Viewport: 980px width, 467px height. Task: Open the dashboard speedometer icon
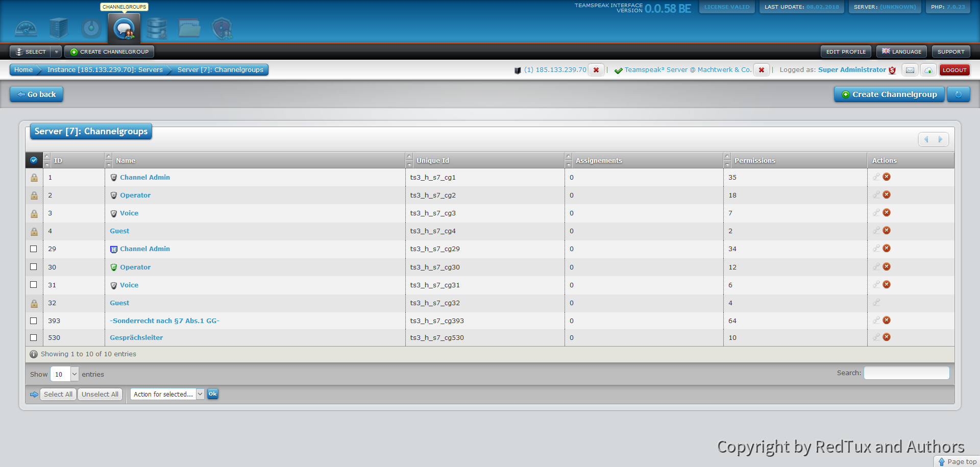coord(26,29)
